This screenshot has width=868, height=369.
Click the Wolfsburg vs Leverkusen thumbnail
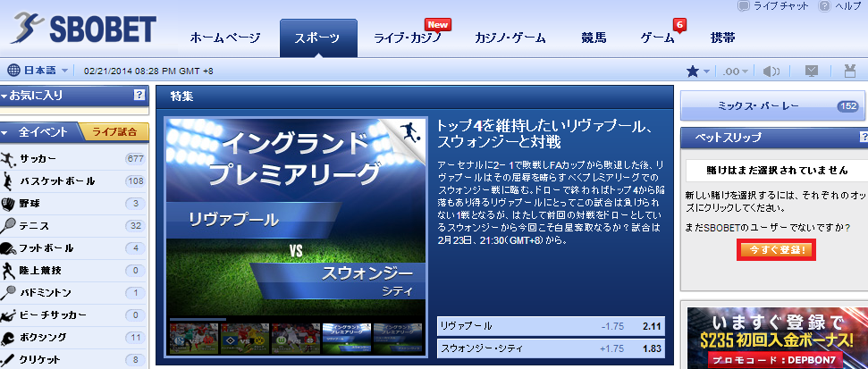(x=296, y=339)
